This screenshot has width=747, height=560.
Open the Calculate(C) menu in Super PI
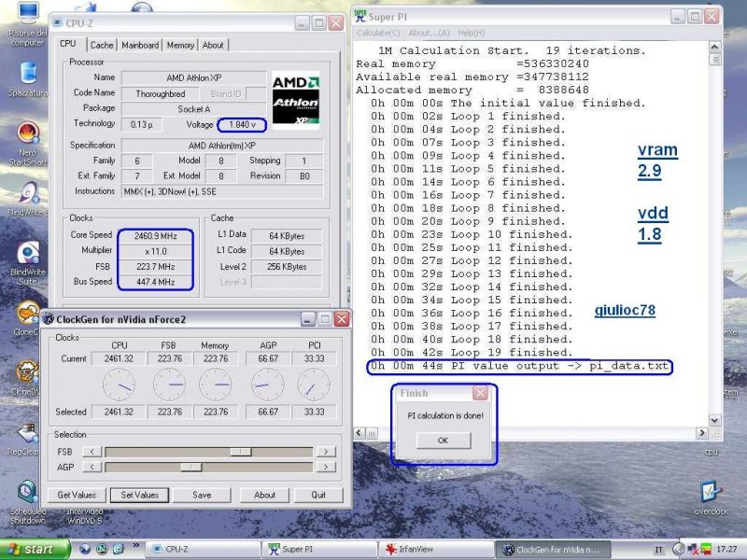pos(378,33)
